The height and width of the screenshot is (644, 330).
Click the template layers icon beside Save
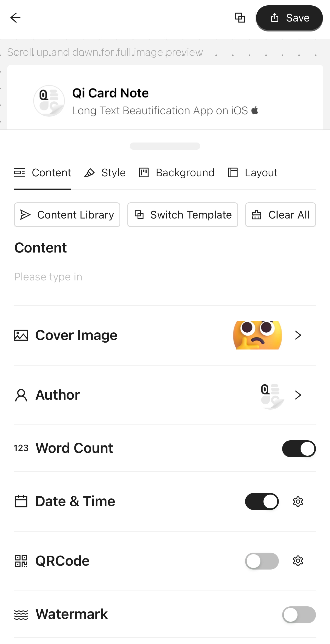click(240, 18)
